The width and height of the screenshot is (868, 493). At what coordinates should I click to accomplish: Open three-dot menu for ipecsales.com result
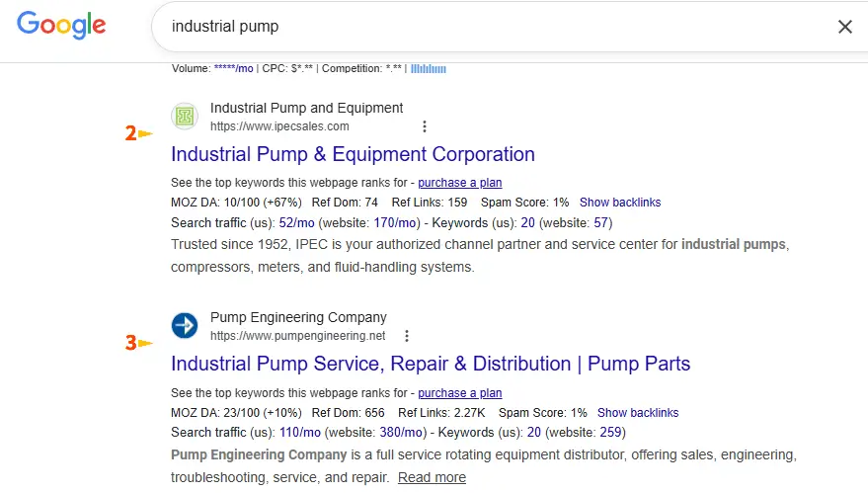click(x=425, y=126)
